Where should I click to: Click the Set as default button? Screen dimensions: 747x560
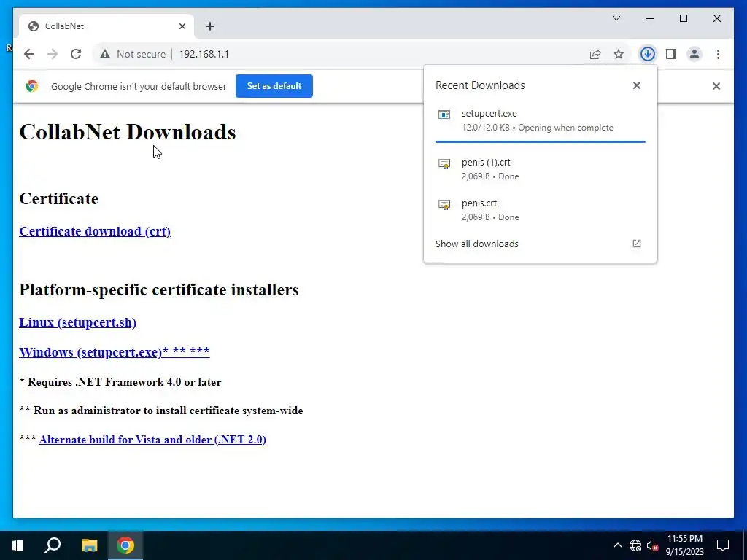[274, 86]
